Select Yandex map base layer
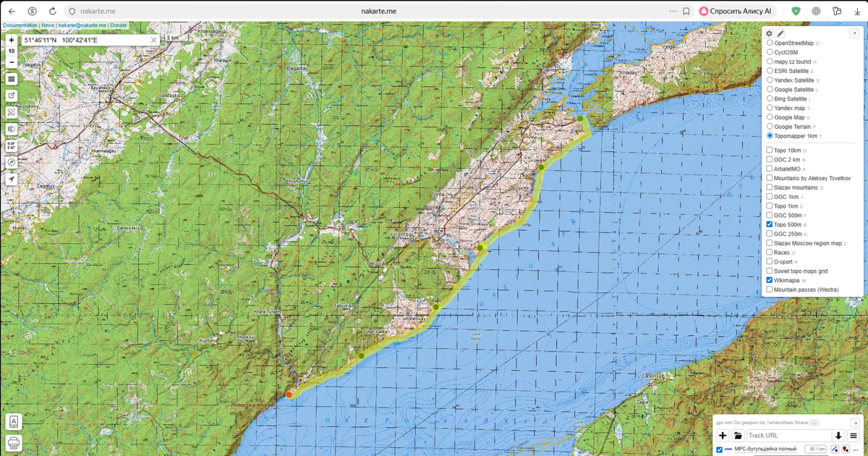This screenshot has width=868, height=456. pyautogui.click(x=770, y=108)
